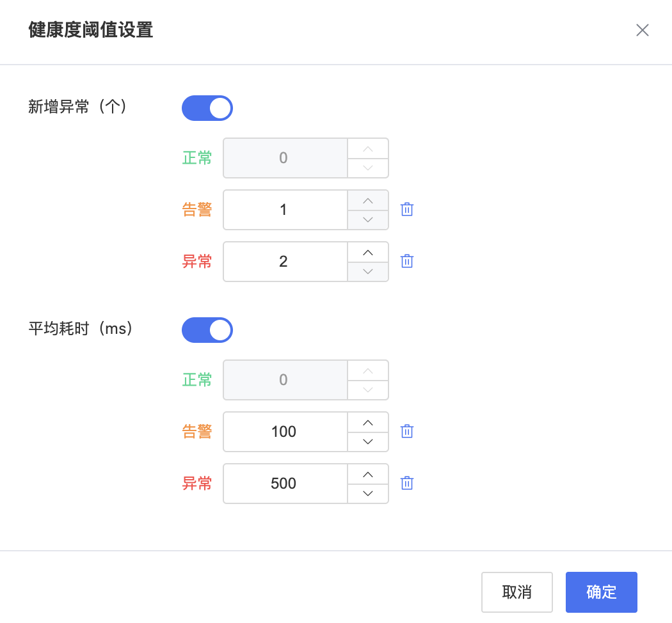Screen dimensions: 672x623
Task: Increase the 新增异常 告警 value of 1
Action: point(368,200)
